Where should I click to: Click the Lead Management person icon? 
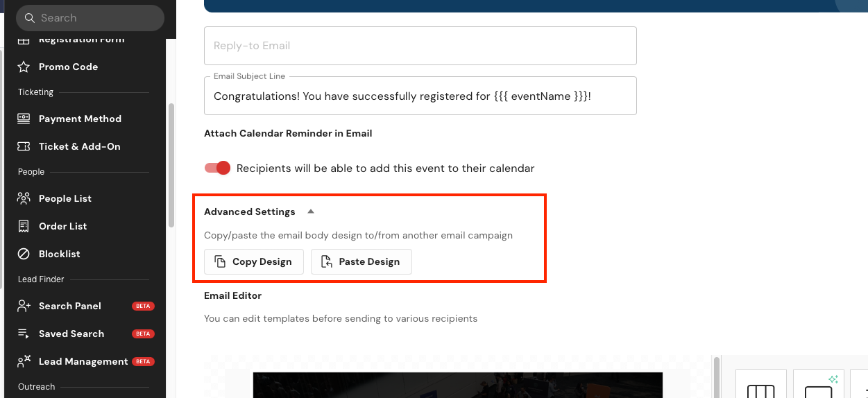24,361
